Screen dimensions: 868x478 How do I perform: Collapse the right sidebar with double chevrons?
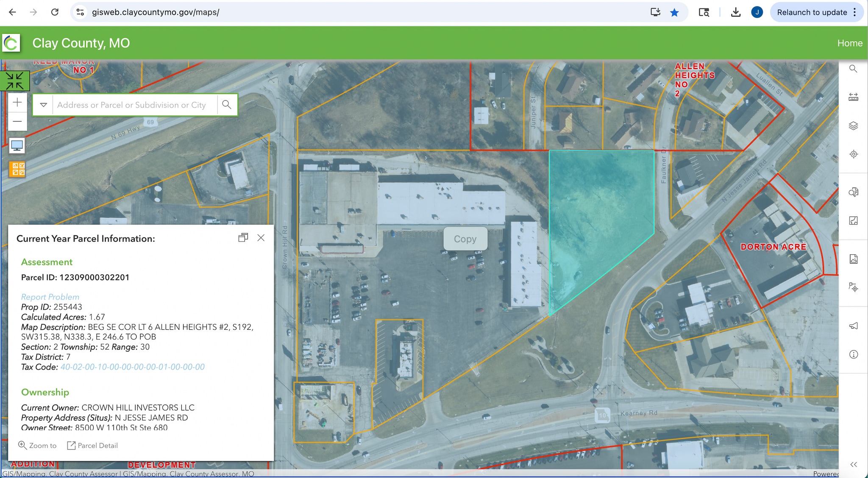853,464
